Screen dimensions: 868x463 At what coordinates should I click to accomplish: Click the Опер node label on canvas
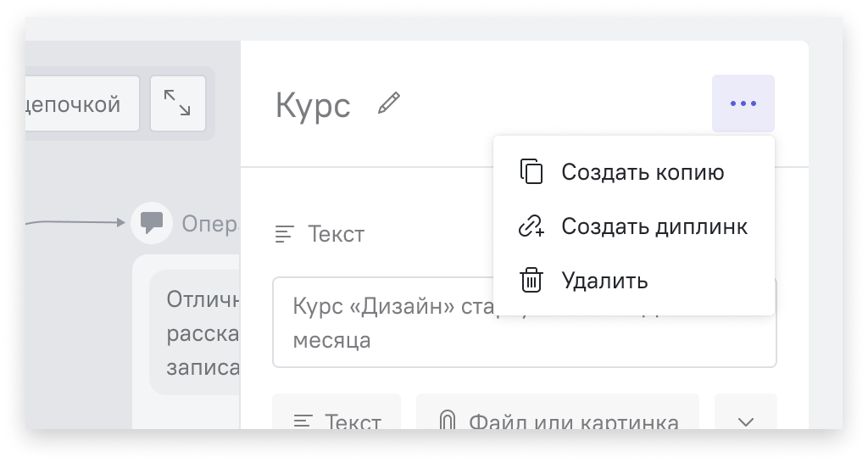click(x=210, y=224)
